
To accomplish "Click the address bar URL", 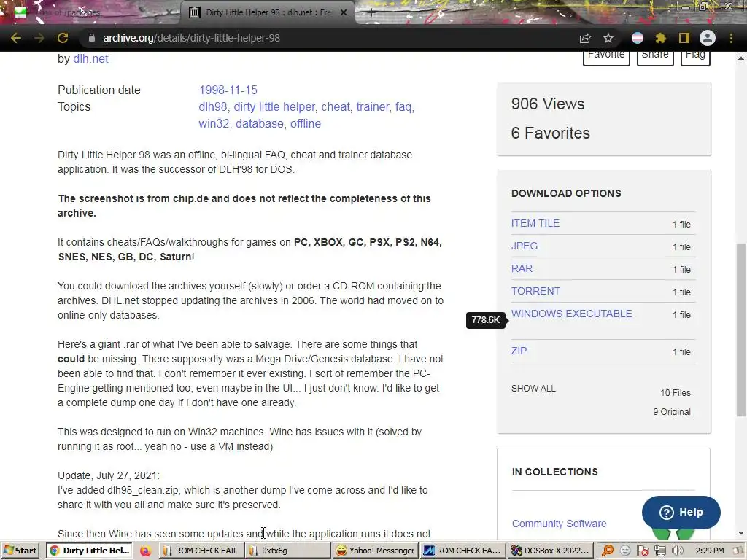I will point(192,38).
